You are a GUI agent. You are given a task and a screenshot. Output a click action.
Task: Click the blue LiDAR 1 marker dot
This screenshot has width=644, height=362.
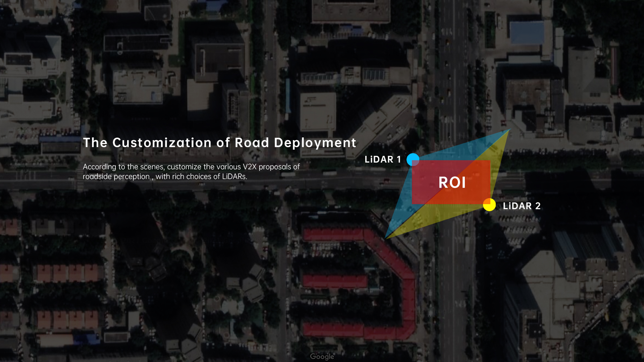[413, 160]
